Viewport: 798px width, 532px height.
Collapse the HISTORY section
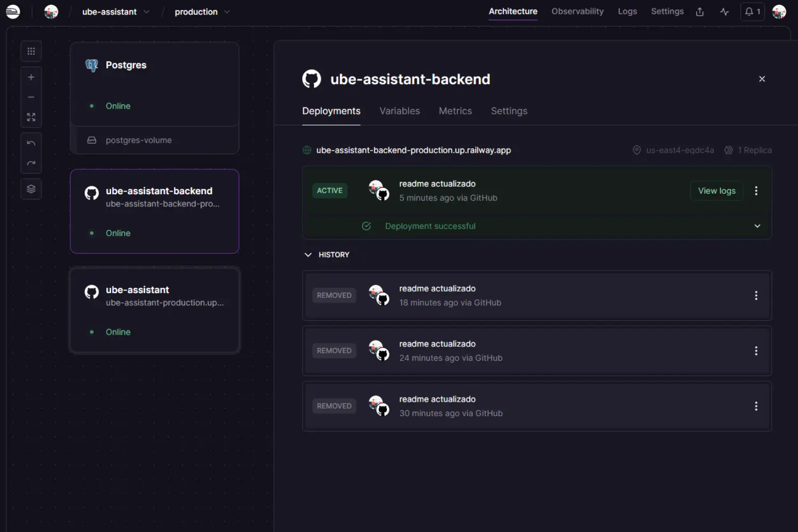pos(309,254)
